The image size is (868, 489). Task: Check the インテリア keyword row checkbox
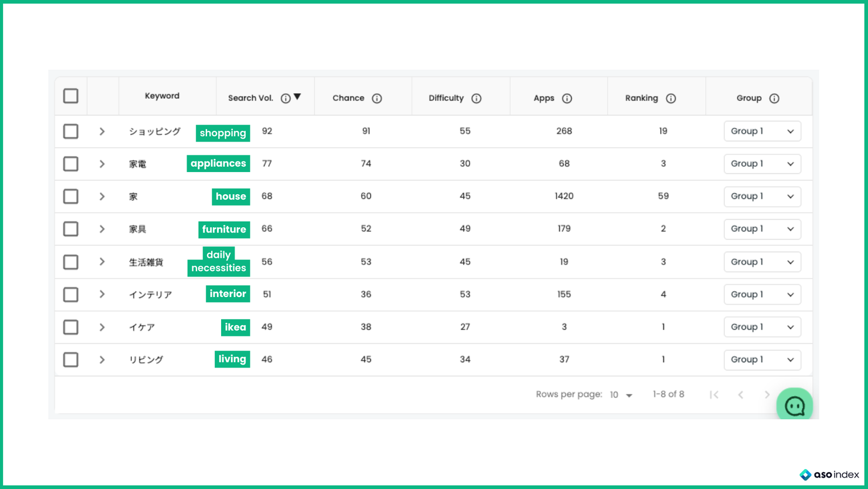tap(71, 294)
